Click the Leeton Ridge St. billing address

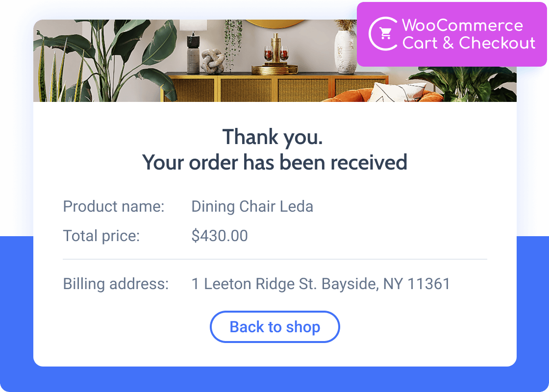[321, 284]
